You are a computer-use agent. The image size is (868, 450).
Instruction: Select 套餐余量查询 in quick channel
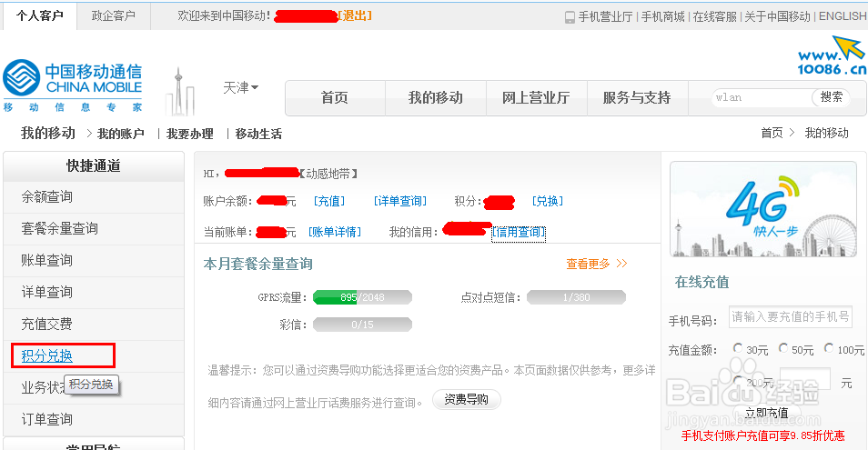coord(94,229)
